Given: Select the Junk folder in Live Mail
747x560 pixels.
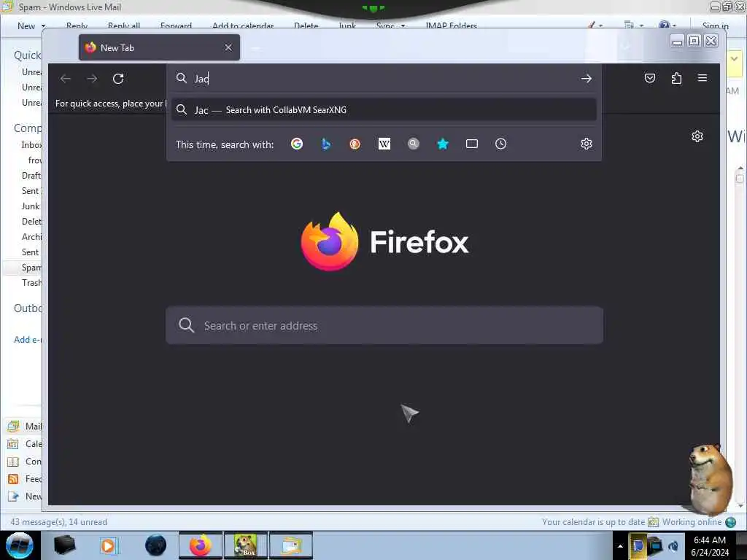Looking at the screenshot, I should click(x=31, y=206).
